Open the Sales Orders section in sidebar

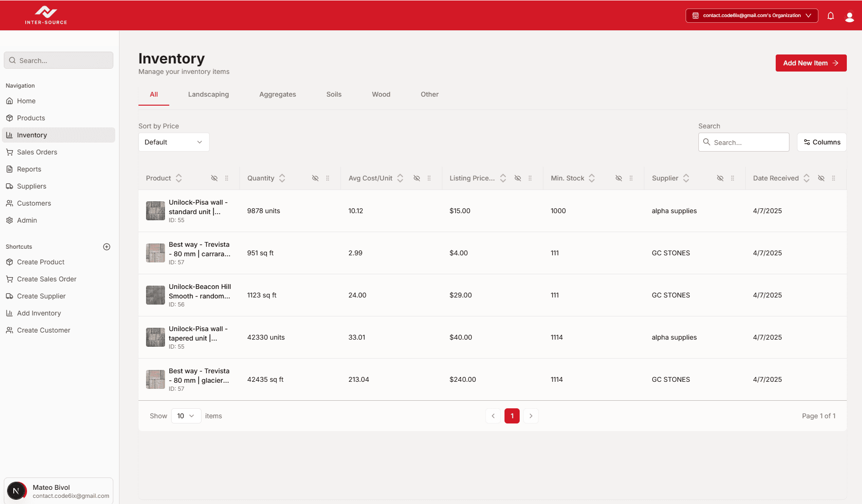[x=37, y=152]
